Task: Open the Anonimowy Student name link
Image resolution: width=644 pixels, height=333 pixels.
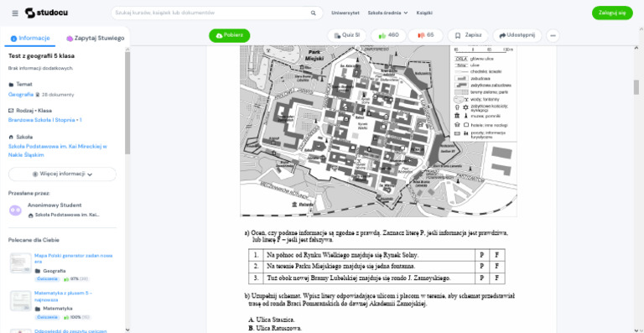Action: tap(55, 206)
